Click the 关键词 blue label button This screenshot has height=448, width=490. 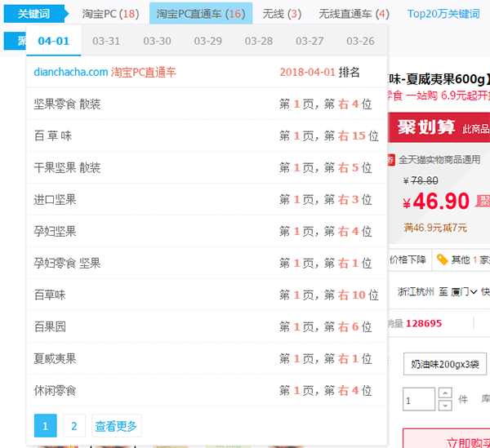[33, 14]
